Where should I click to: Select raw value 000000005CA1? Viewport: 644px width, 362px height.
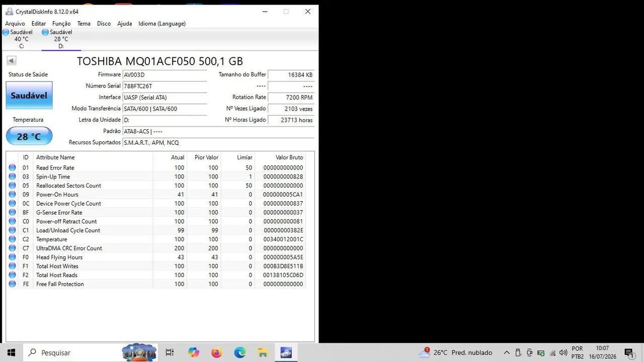coord(283,195)
